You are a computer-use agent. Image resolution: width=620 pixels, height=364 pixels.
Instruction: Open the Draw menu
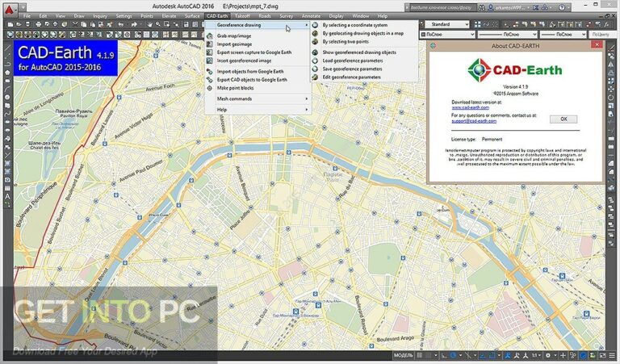pos(79,16)
